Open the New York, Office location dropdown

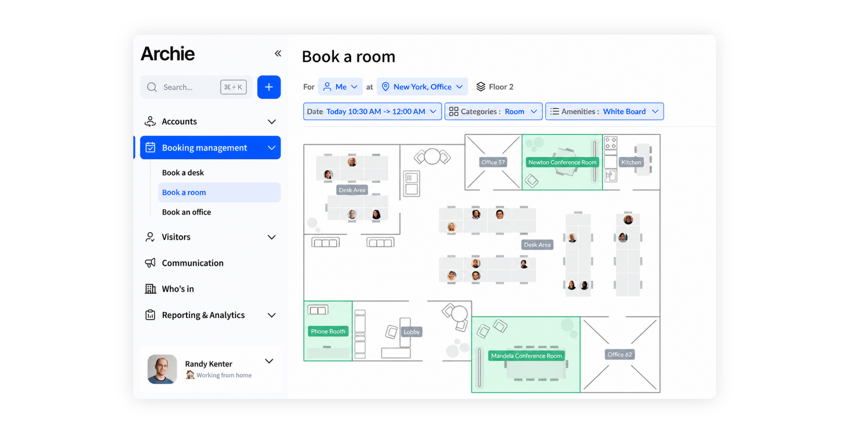tap(422, 87)
